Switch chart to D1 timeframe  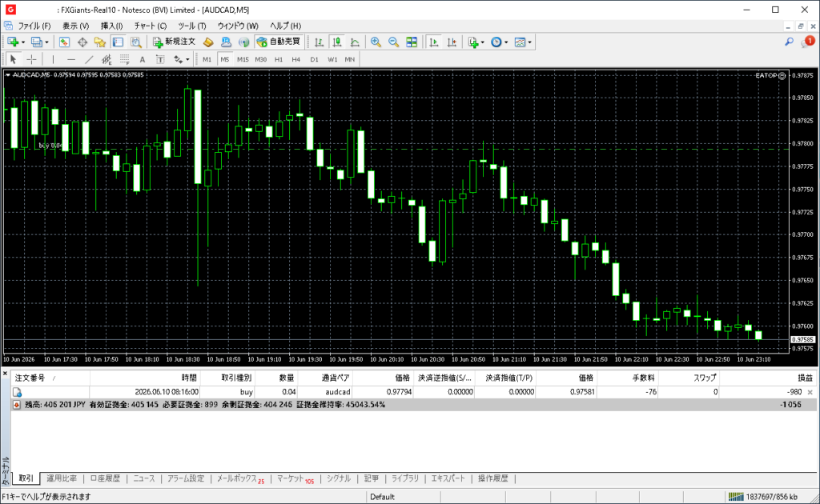coord(314,59)
